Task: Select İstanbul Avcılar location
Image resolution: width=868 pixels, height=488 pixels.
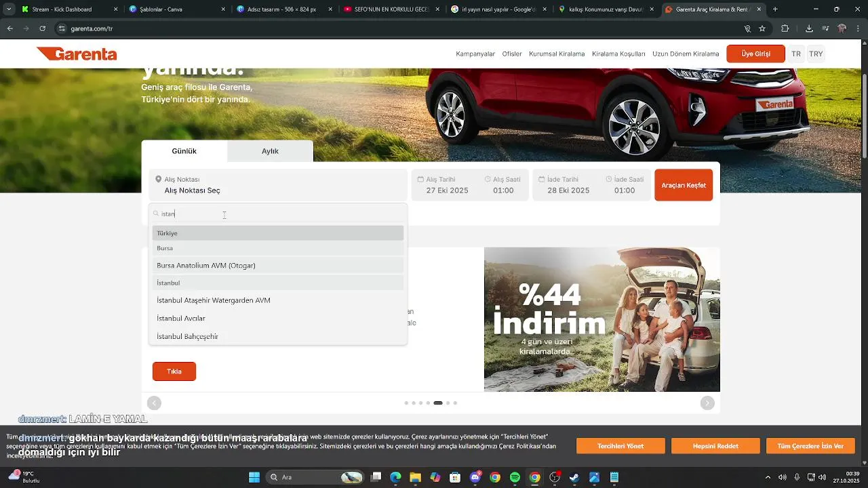Action: tap(278, 318)
